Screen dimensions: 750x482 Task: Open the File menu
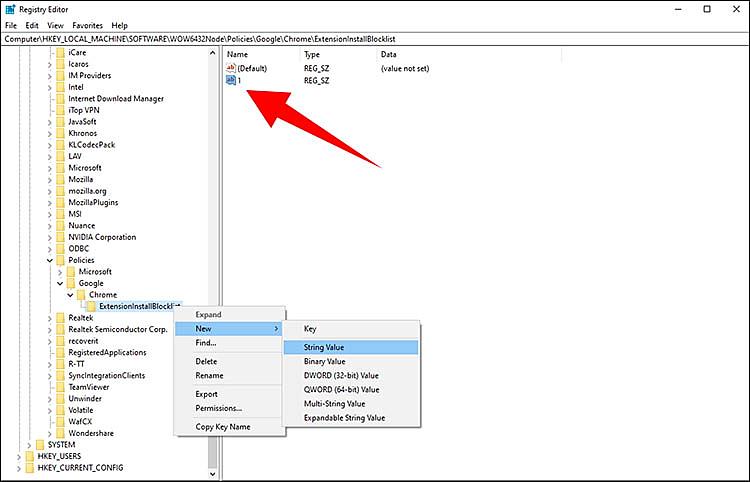(11, 25)
